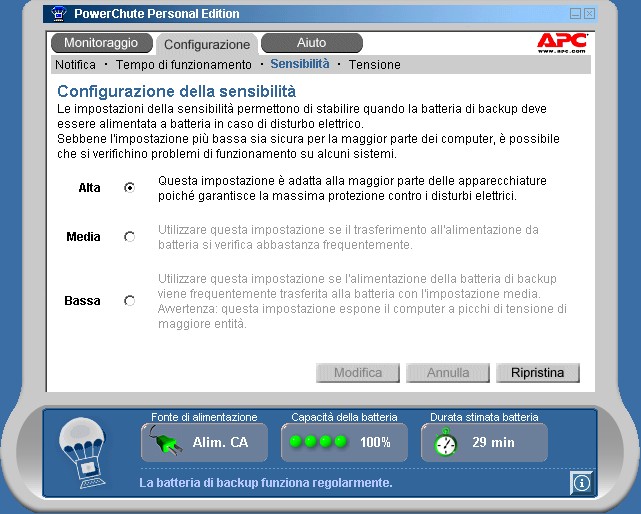This screenshot has width=641, height=514.
Task: Click the green power plug icon
Action: point(166,441)
